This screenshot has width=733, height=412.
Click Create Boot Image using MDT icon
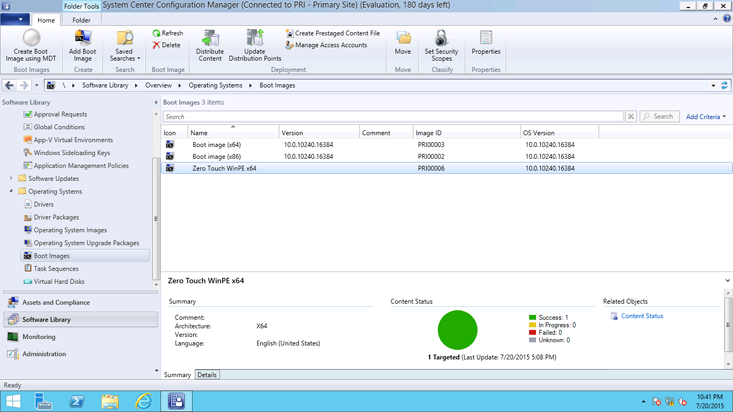coord(34,40)
